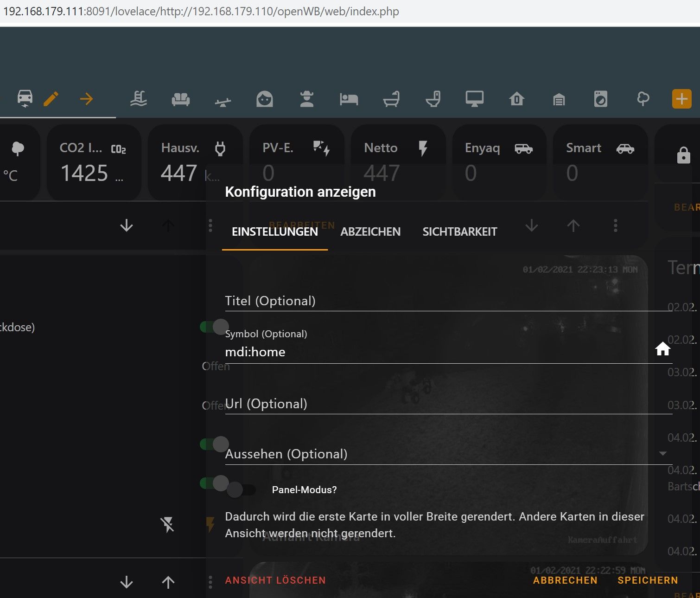Image resolution: width=700 pixels, height=598 pixels.
Task: Click the Hausv. value 447
Action: click(x=179, y=173)
